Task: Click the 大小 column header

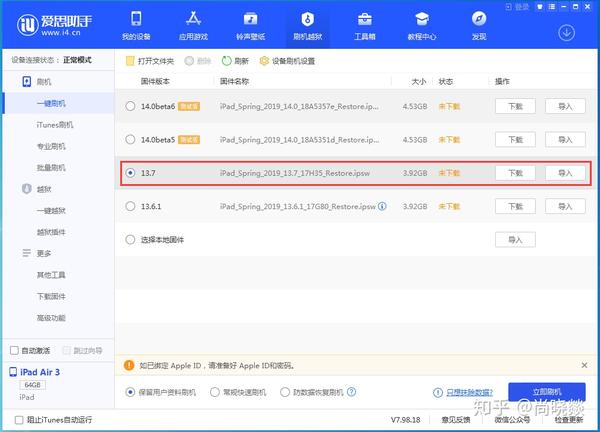Action: coord(419,81)
